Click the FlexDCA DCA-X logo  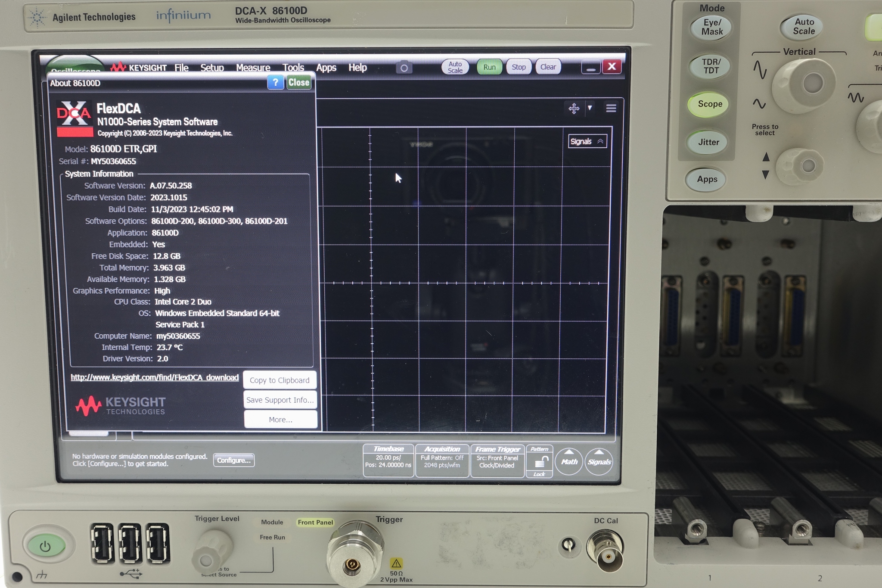tap(75, 118)
